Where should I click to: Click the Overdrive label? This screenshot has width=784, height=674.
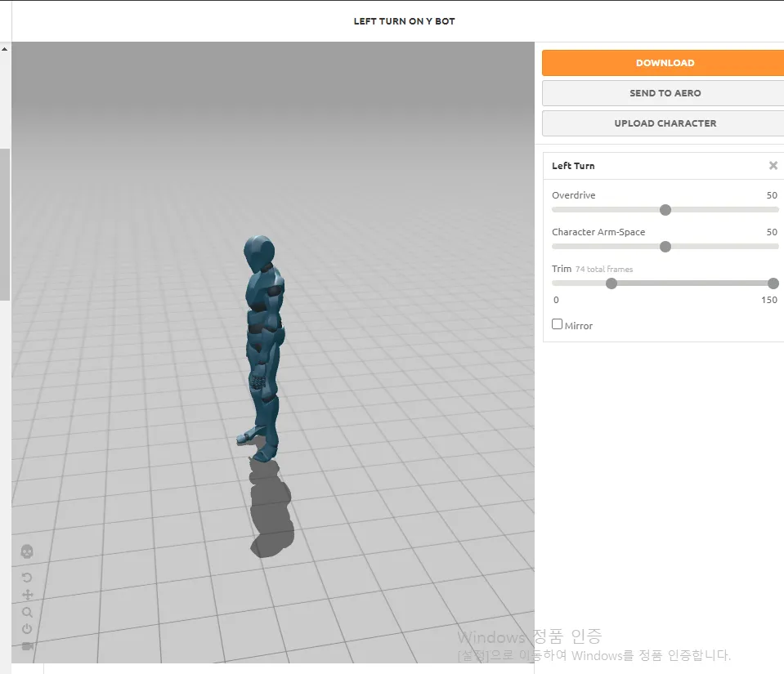pyautogui.click(x=574, y=195)
